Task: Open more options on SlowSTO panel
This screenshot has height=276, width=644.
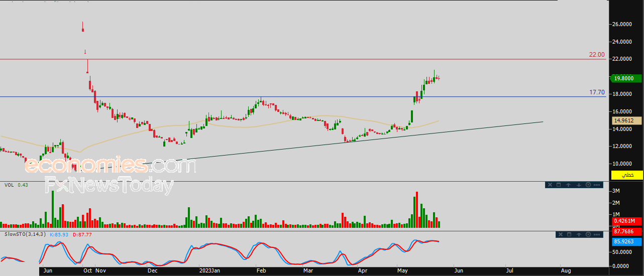Action: 597,234
